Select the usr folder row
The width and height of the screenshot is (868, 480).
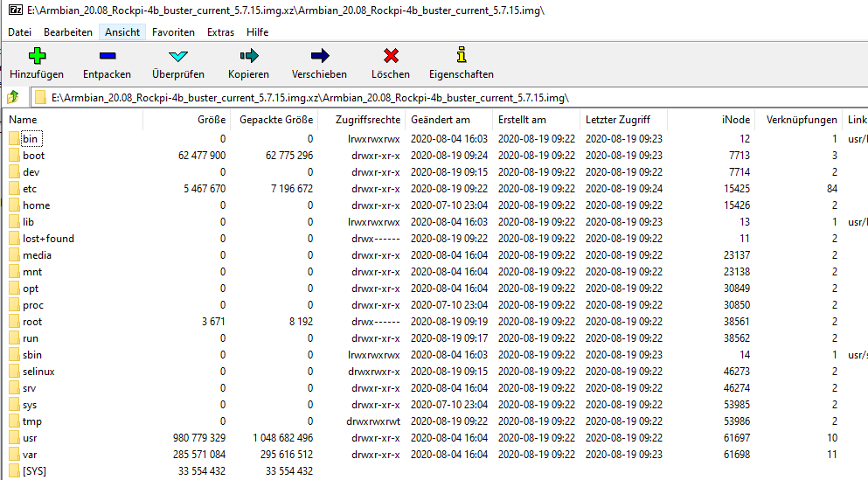[x=30, y=438]
